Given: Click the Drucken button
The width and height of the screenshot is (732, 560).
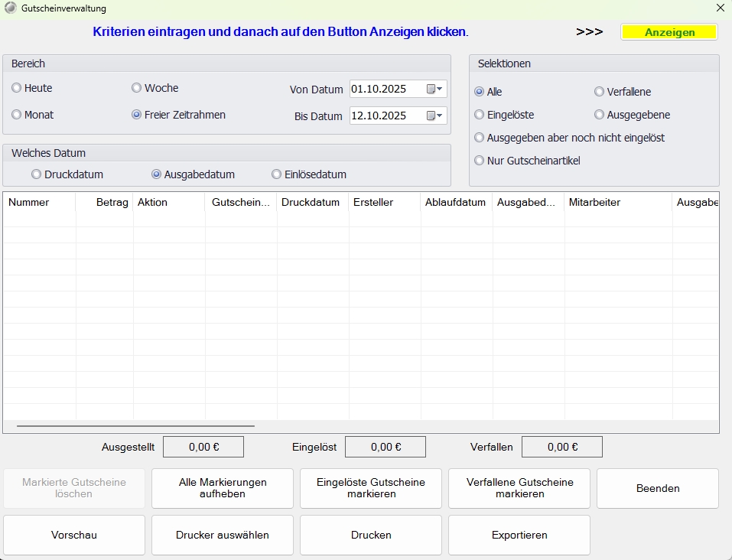Looking at the screenshot, I should click(371, 535).
